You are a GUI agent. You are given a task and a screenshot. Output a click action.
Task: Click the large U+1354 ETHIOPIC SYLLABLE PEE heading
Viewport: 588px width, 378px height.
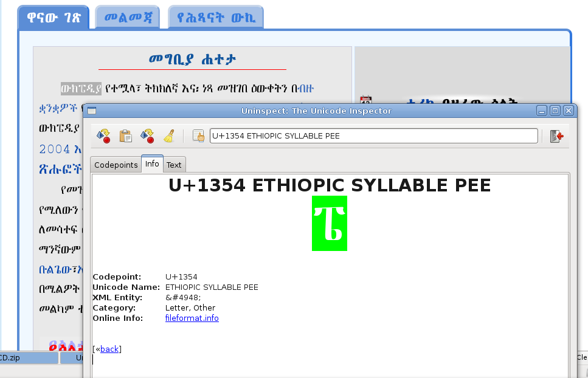[330, 185]
